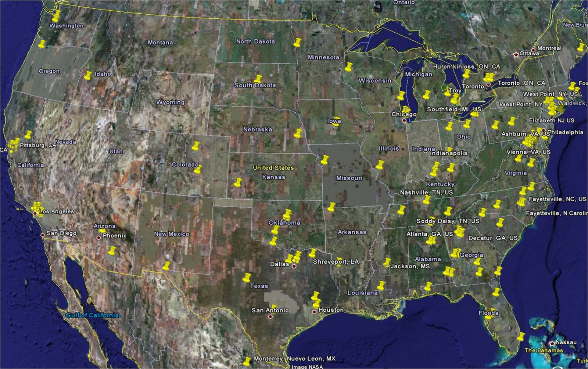The image size is (588, 369).
Task: Click the Huron-kinloss, ON, CA placemark label
Action: [466, 67]
